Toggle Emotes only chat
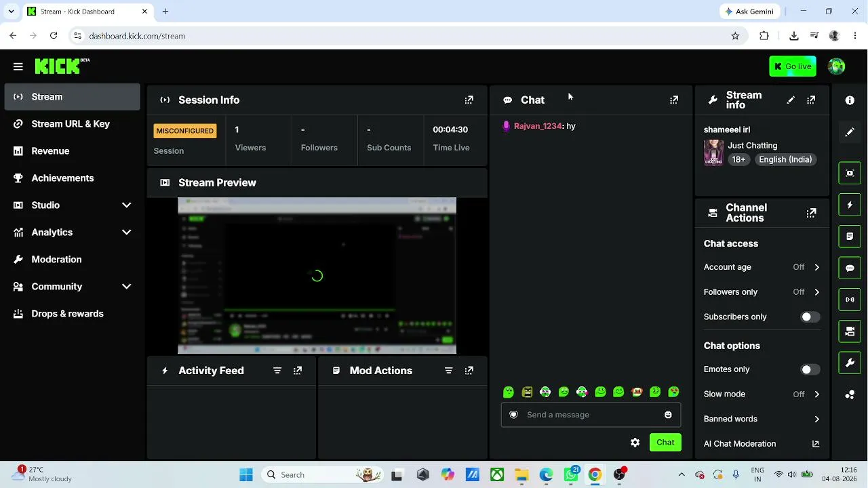This screenshot has height=488, width=868. pyautogui.click(x=810, y=369)
